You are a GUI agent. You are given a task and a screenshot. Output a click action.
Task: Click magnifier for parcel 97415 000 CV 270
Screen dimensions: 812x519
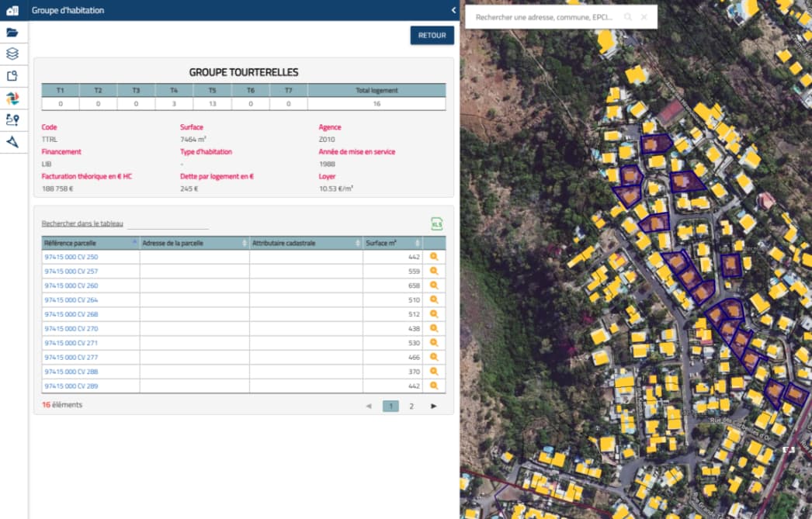(434, 329)
